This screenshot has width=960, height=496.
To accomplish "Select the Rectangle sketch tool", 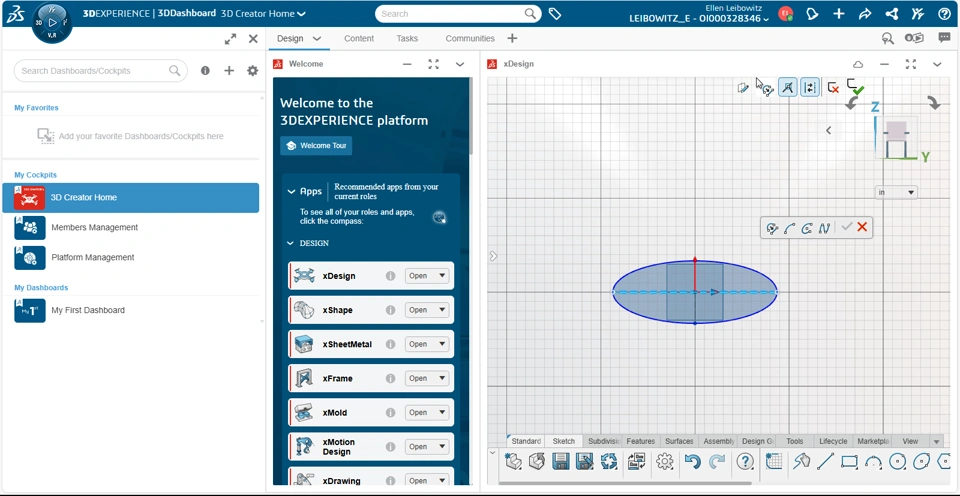I will [x=849, y=461].
